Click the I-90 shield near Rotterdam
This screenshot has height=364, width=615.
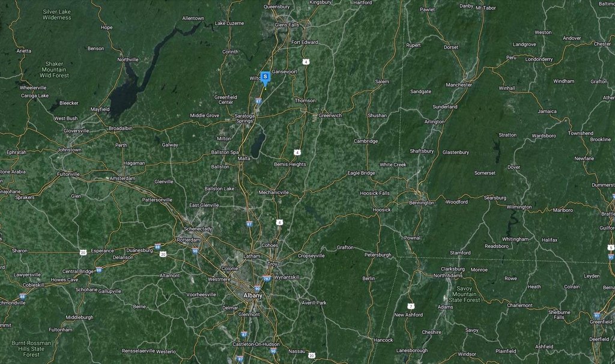(x=195, y=251)
